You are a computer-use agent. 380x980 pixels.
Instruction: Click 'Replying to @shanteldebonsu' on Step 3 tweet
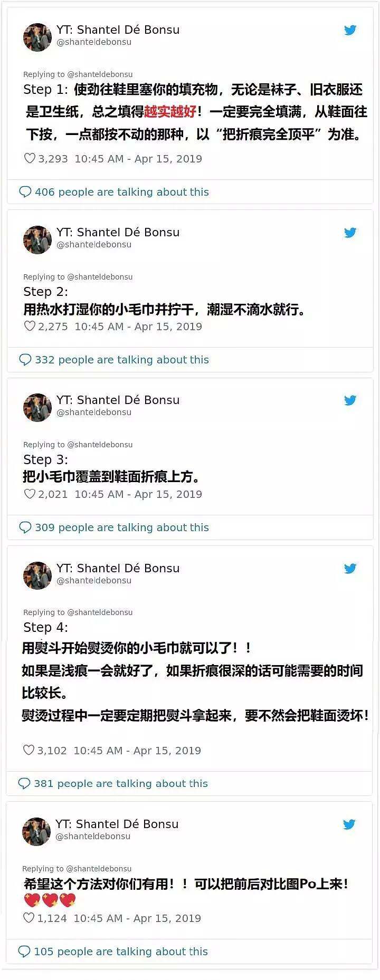point(78,445)
